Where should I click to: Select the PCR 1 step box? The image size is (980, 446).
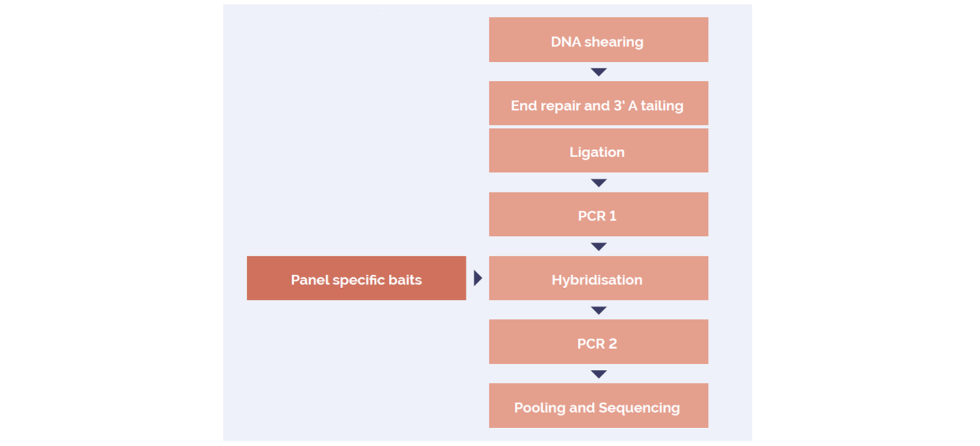point(598,215)
